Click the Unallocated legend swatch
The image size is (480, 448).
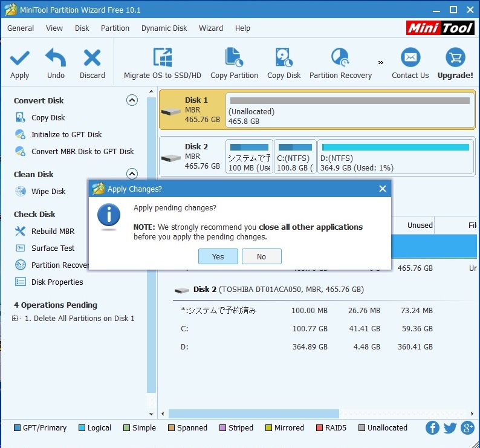(362, 428)
